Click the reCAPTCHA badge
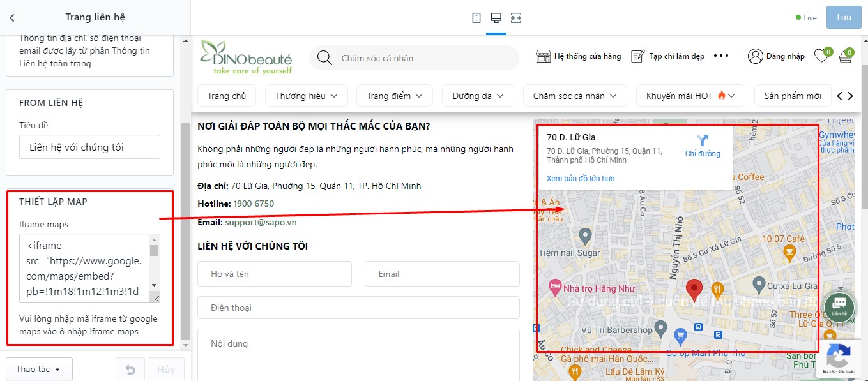The width and height of the screenshot is (868, 381). click(837, 359)
